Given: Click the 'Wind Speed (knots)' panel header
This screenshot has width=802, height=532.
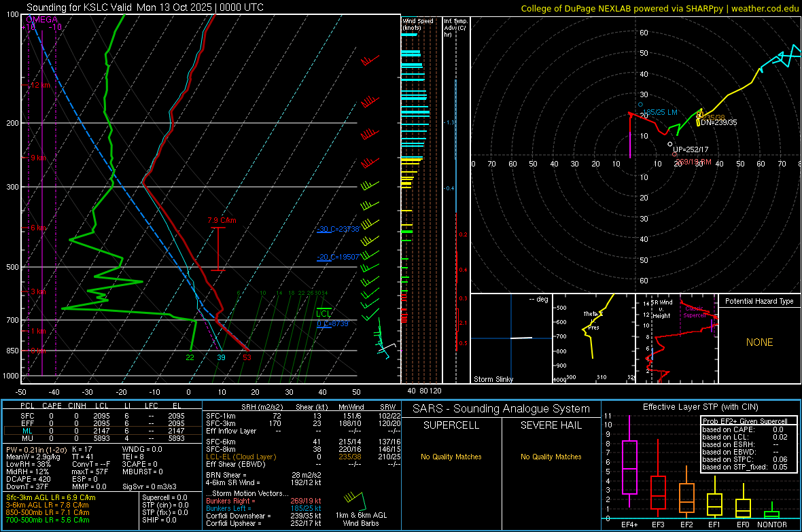Looking at the screenshot, I should click(x=417, y=24).
